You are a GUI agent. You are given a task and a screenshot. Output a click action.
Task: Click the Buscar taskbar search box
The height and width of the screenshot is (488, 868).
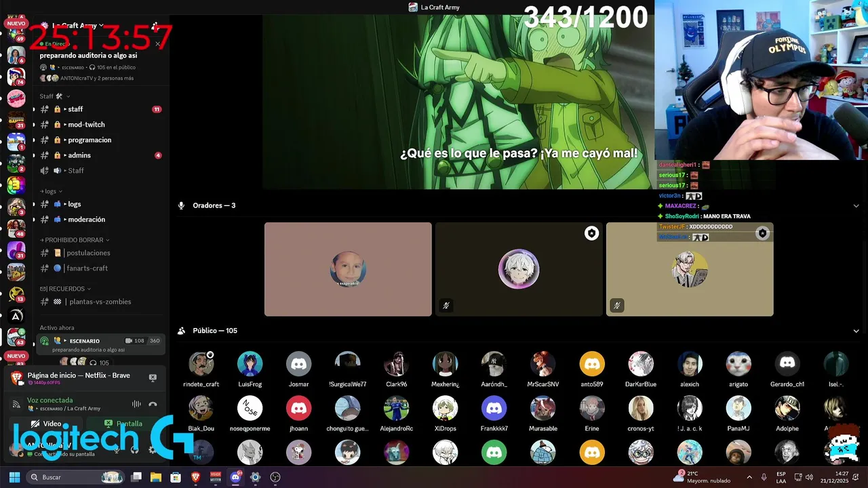[76, 477]
